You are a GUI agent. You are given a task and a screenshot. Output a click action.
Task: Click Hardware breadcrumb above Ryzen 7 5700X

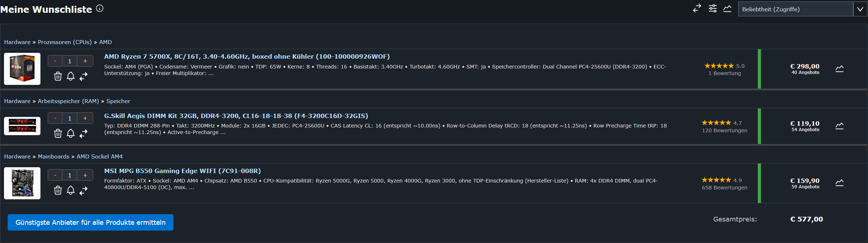(17, 42)
